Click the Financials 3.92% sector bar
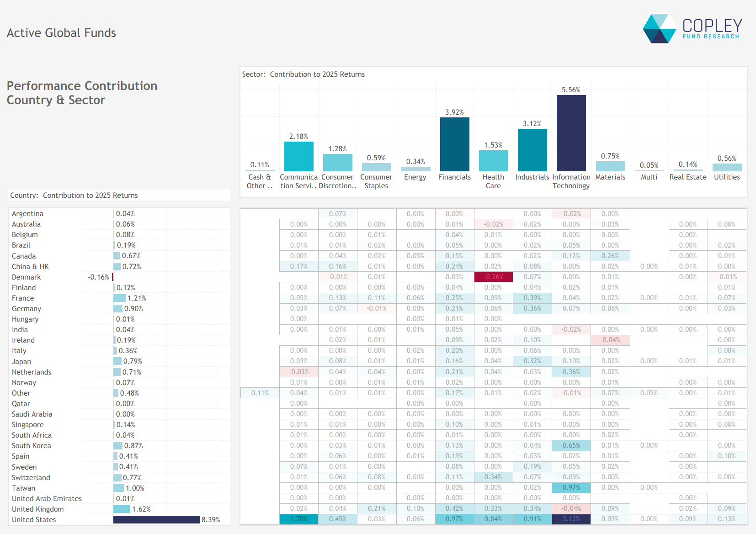756x534 pixels. pyautogui.click(x=454, y=144)
